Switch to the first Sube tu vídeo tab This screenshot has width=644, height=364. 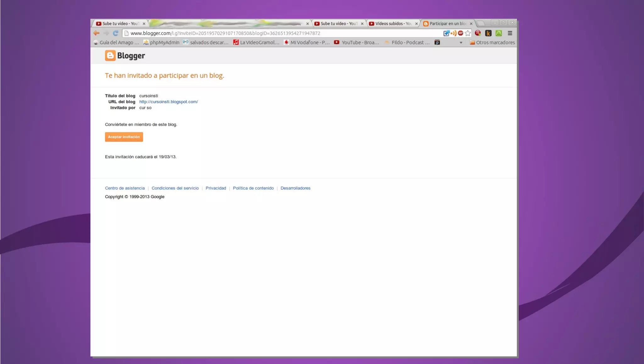(119, 24)
